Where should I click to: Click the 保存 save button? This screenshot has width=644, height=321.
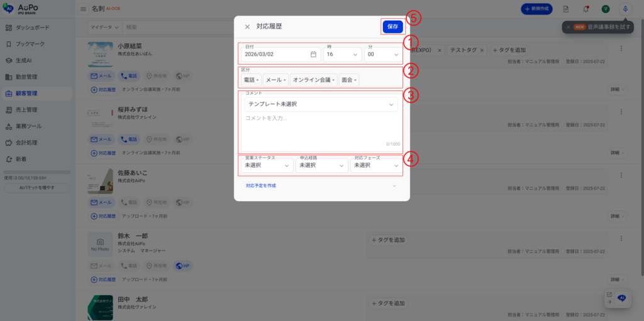[x=392, y=27]
